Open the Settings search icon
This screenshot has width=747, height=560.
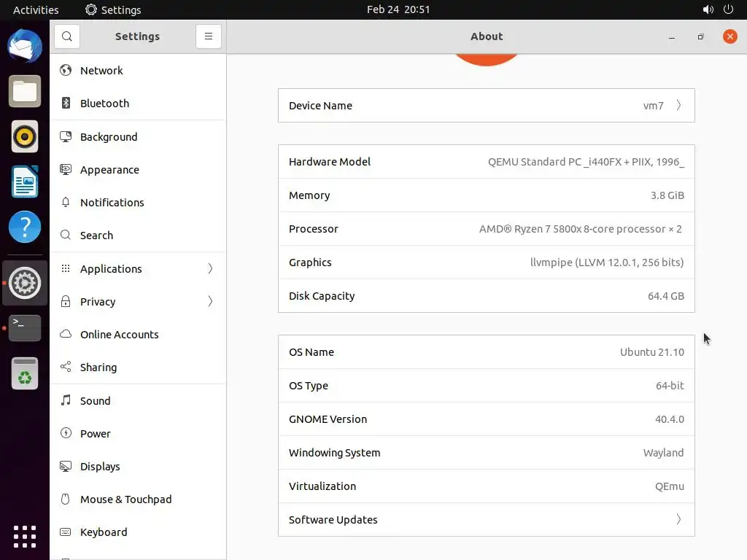tap(66, 36)
